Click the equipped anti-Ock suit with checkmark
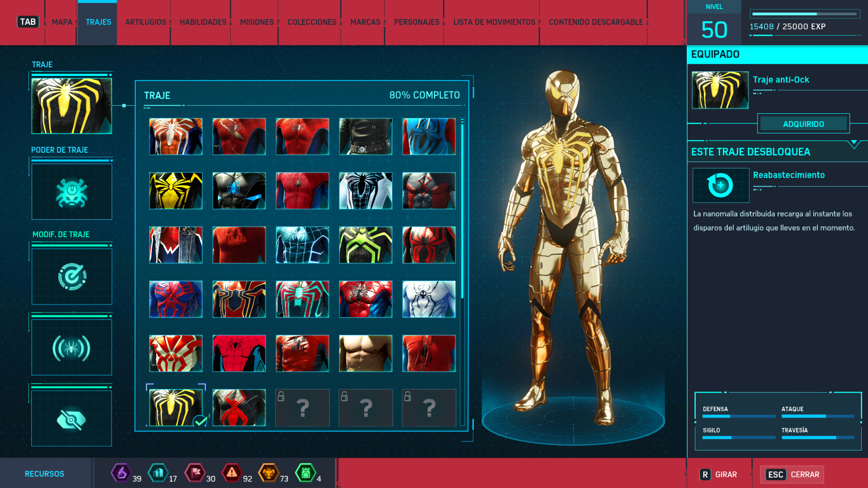This screenshot has height=488, width=868. (x=176, y=408)
